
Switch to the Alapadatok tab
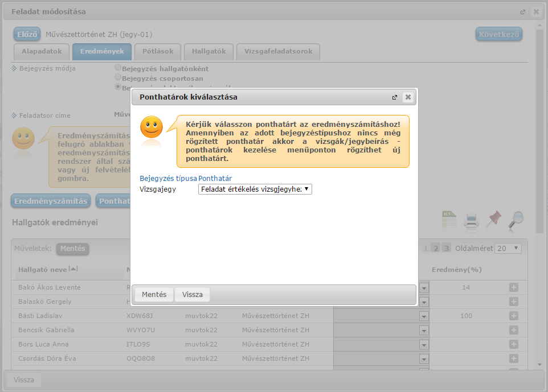click(x=42, y=52)
